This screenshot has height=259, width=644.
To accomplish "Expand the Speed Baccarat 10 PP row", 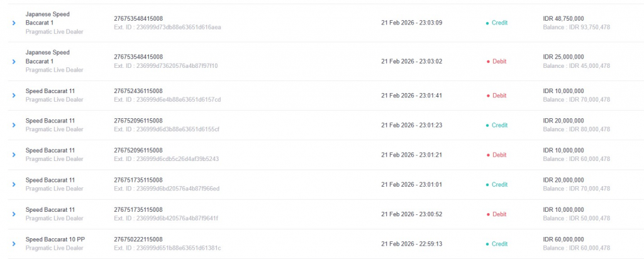I will pyautogui.click(x=13, y=244).
